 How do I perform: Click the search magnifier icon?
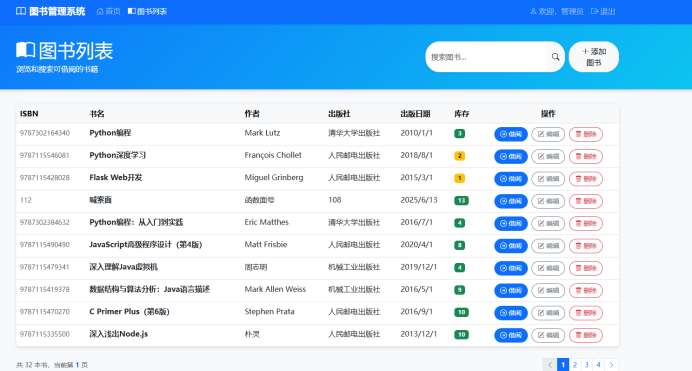(555, 57)
